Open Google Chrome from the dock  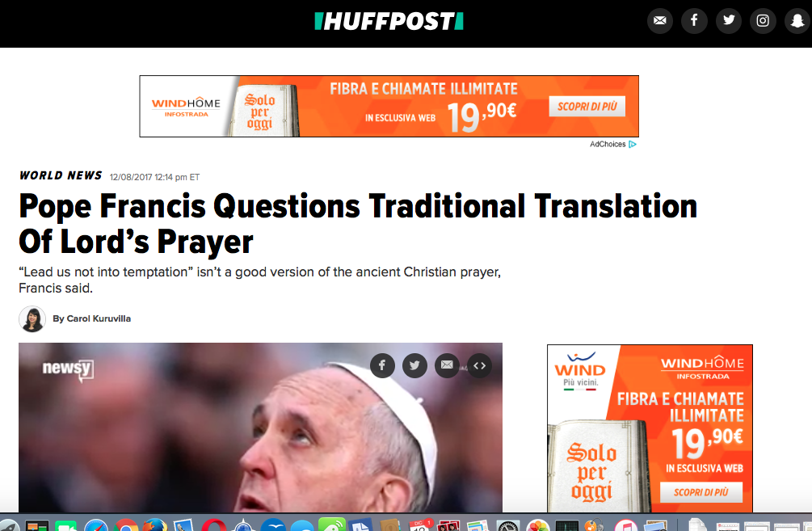click(x=126, y=525)
